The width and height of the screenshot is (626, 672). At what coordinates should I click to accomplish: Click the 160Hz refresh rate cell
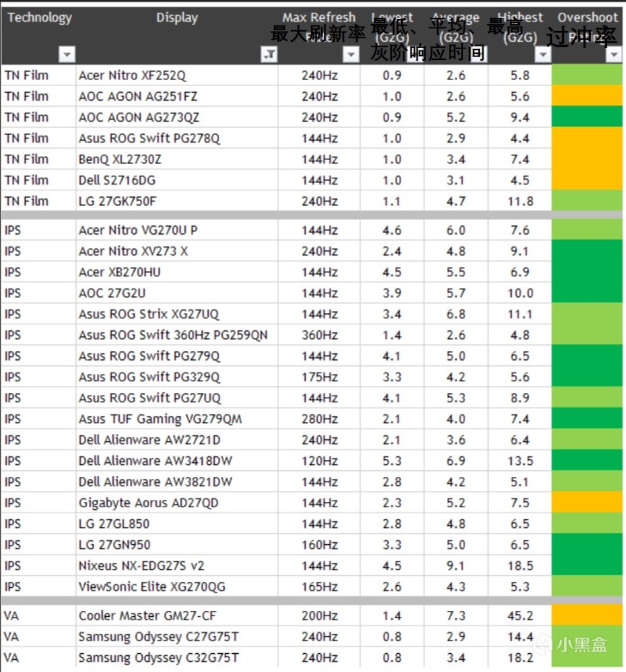click(x=320, y=545)
